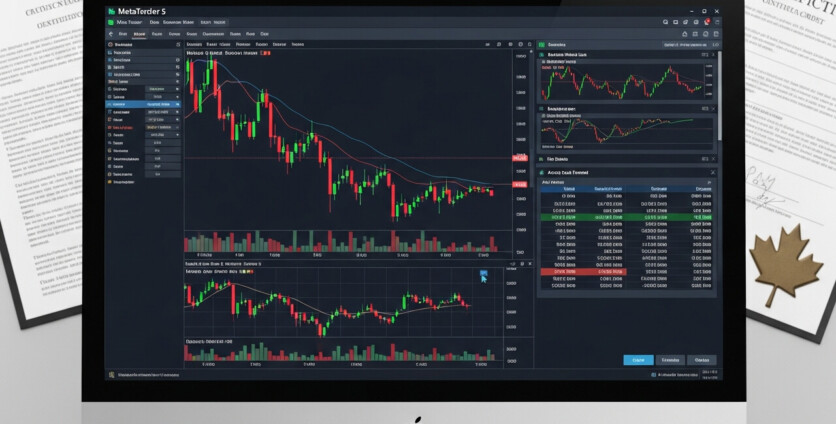Screen dimensions: 836x424
Task: Open the search magnifier icon in the top-right toolbar
Action: tap(665, 22)
